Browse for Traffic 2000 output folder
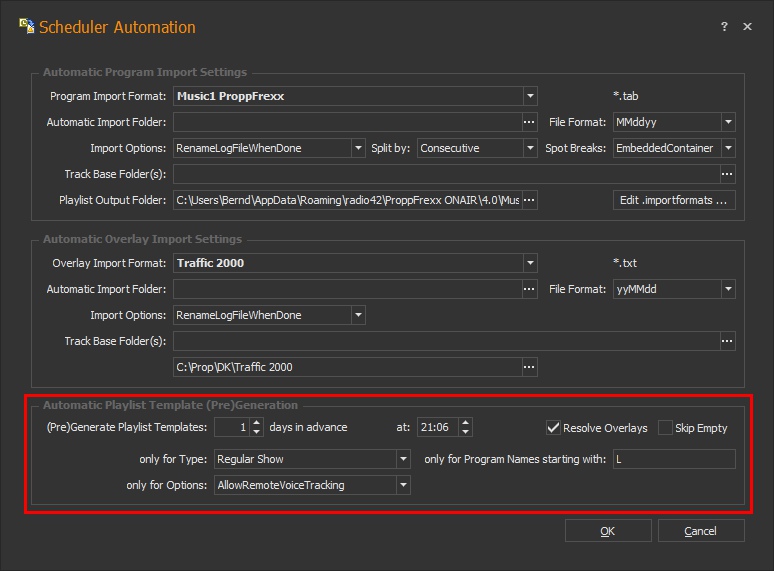Image resolution: width=774 pixels, height=571 pixels. [x=530, y=367]
